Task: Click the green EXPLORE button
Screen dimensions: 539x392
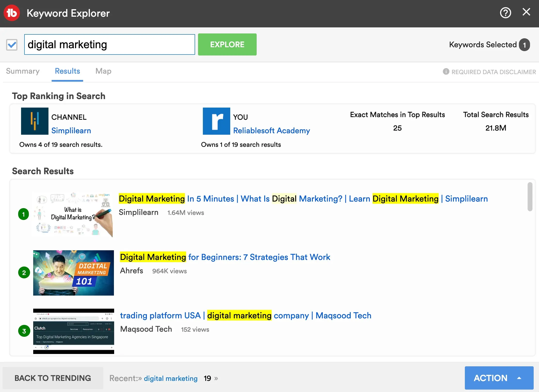Action: click(227, 44)
